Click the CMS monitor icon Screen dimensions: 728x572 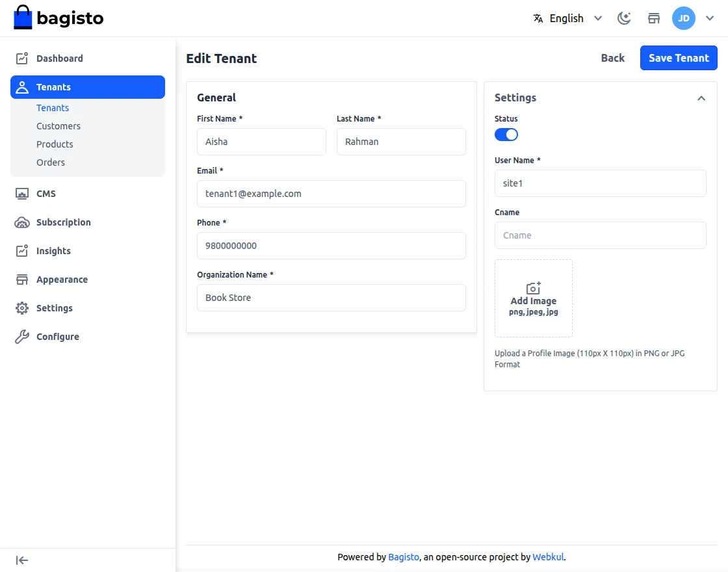22,194
